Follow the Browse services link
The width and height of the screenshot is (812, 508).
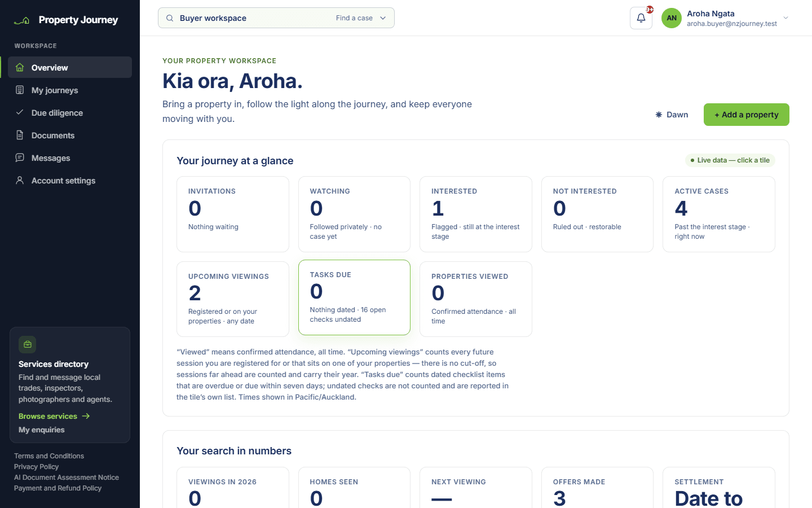[54, 416]
